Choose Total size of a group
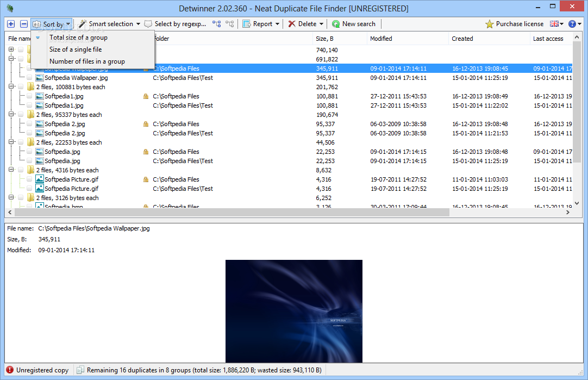Viewport: 588px width, 380px height. pos(78,38)
